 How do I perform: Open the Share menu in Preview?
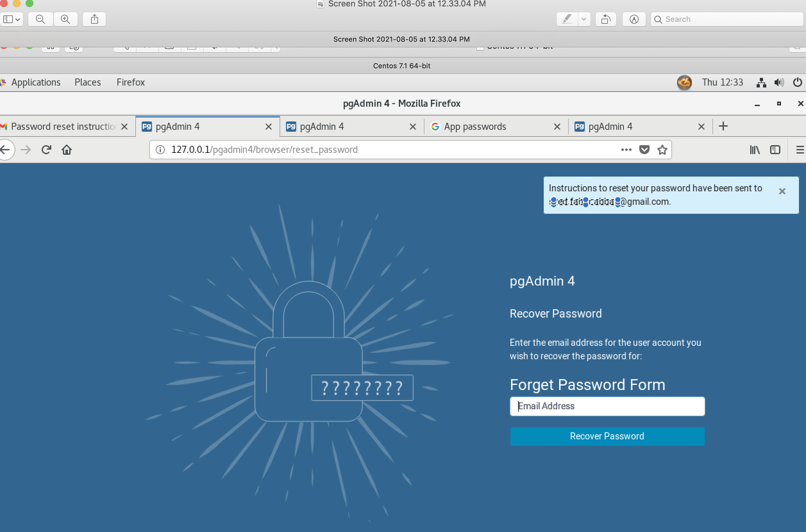tap(94, 19)
